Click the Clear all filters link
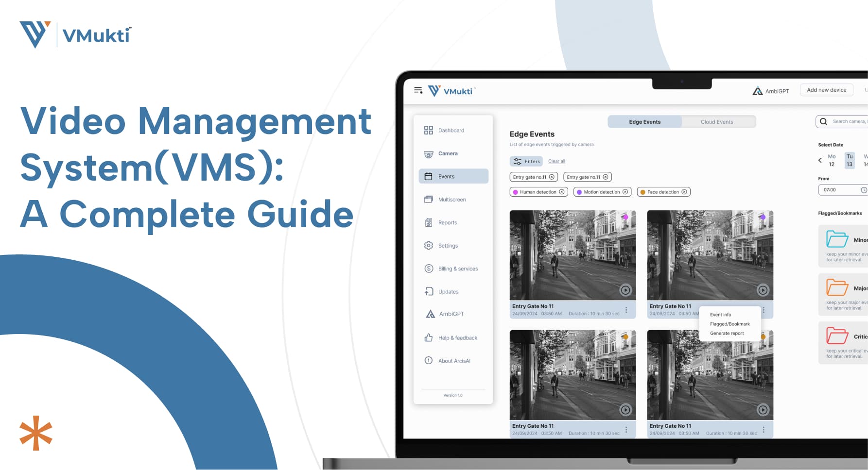 tap(556, 161)
